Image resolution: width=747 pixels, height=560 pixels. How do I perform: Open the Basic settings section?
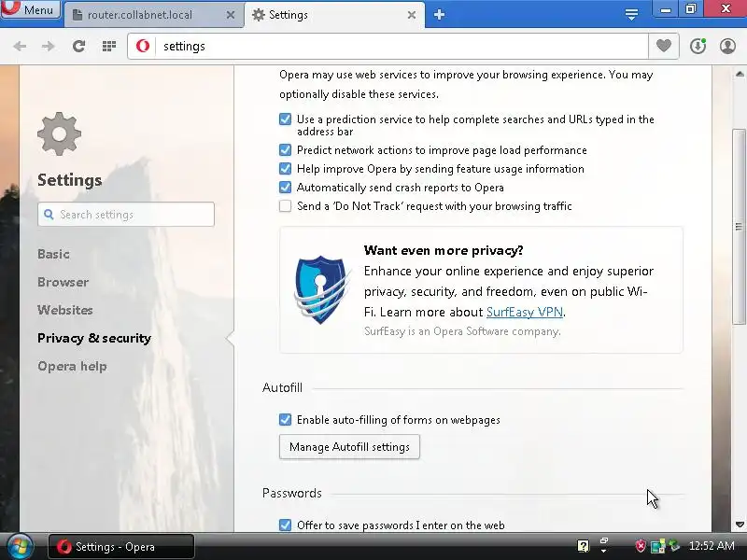tap(53, 254)
